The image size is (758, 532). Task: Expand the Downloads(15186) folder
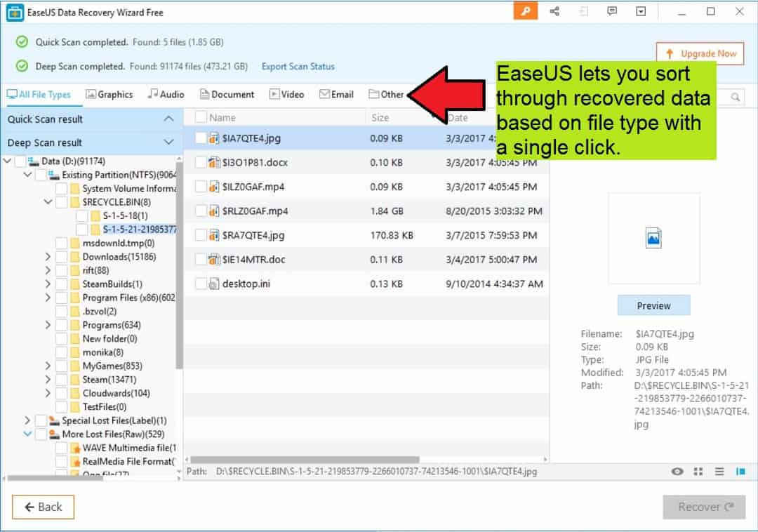point(48,257)
